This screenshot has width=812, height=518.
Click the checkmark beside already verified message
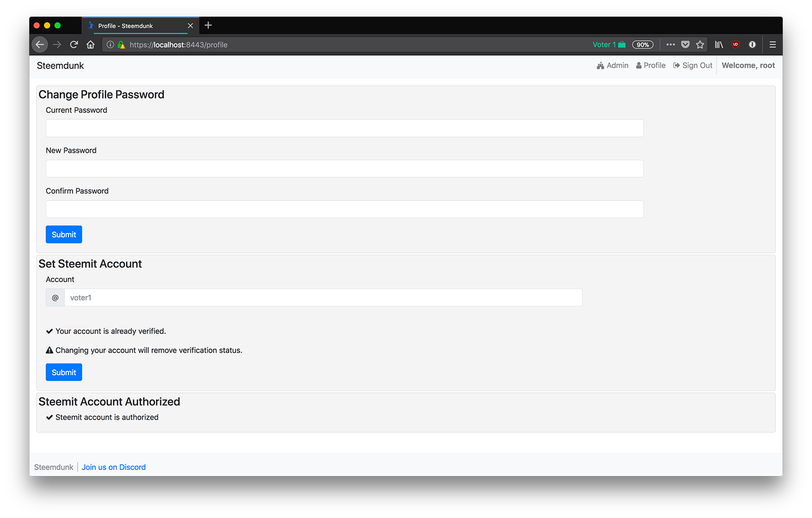49,331
